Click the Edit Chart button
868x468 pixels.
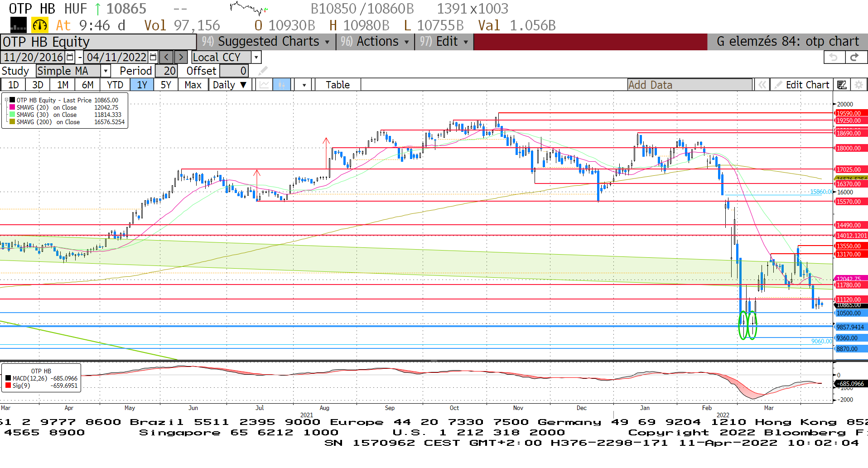pyautogui.click(x=802, y=85)
